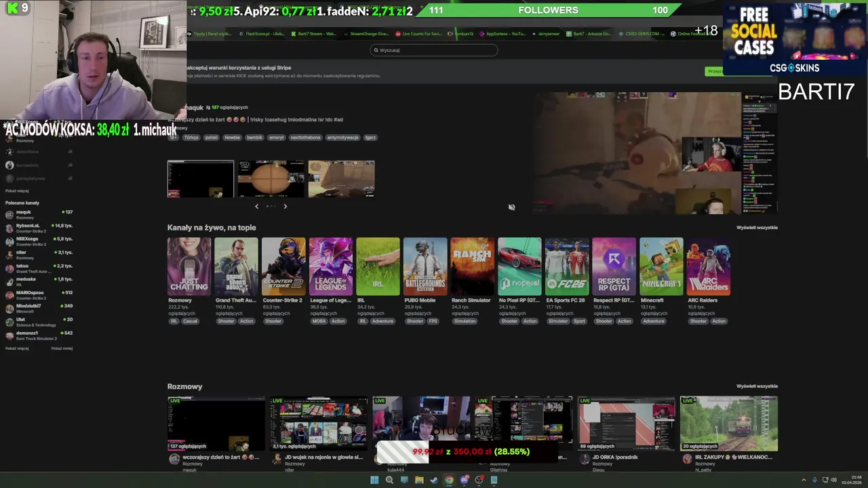Click the Wyszukaj search field
The height and width of the screenshot is (488, 868).
[434, 50]
